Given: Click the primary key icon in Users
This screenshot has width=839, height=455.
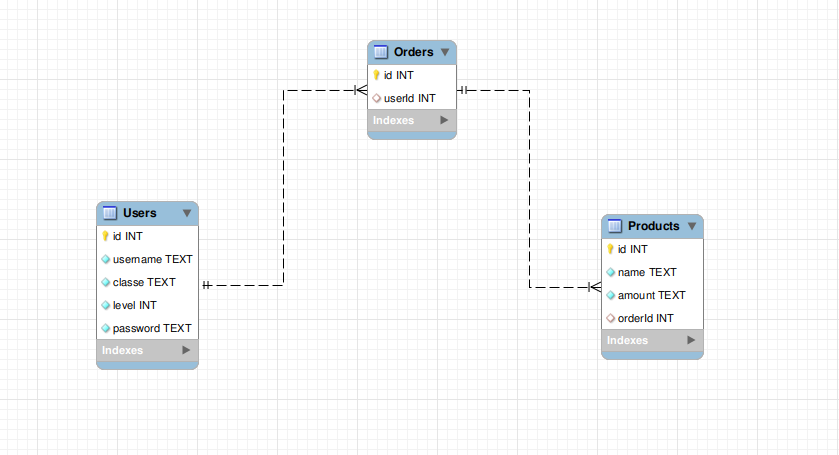Looking at the screenshot, I should (105, 236).
